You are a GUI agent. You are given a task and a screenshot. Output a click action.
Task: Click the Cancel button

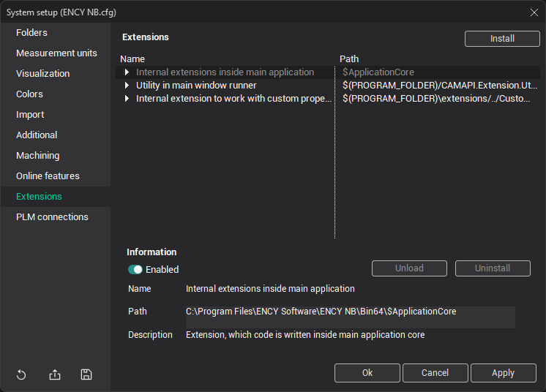(435, 373)
